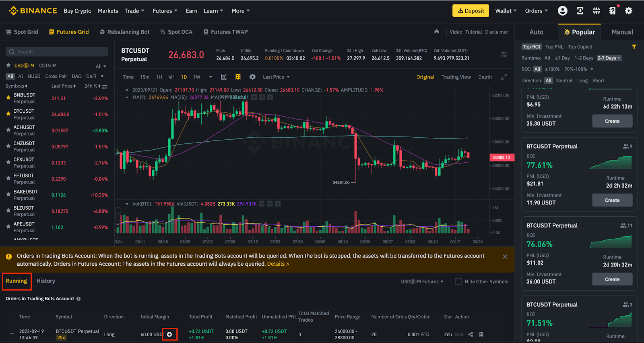Filter direction by Short
Image resolution: width=644 pixels, height=343 pixels.
[598, 81]
